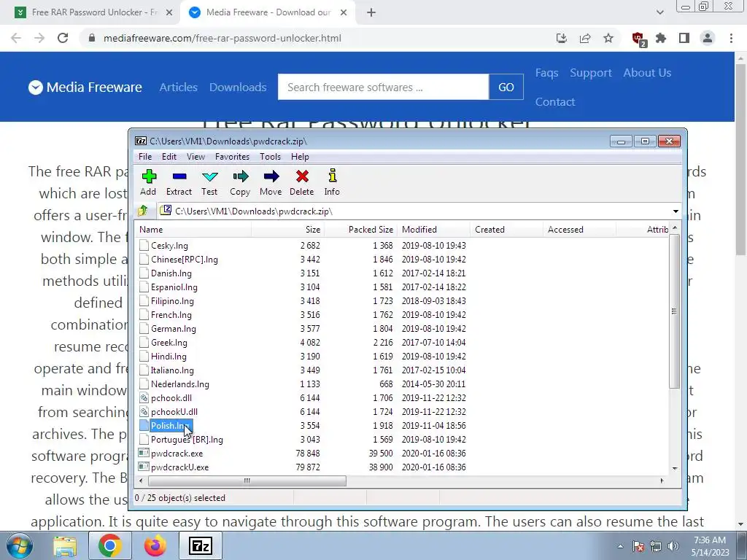The image size is (747, 560).
Task: Select the pwdcrackU.exe file
Action: tap(179, 467)
